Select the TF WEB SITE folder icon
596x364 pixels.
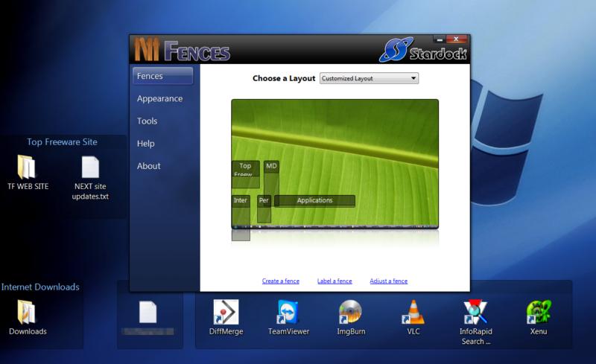[27, 167]
